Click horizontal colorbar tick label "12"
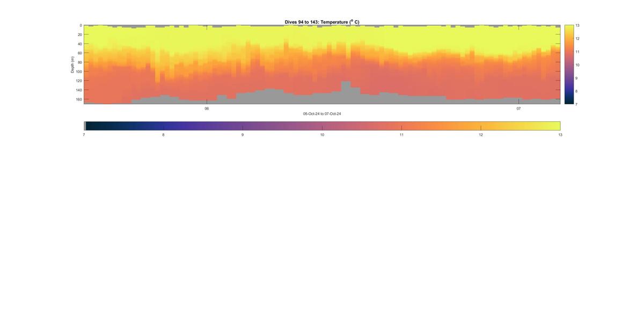 (x=481, y=135)
